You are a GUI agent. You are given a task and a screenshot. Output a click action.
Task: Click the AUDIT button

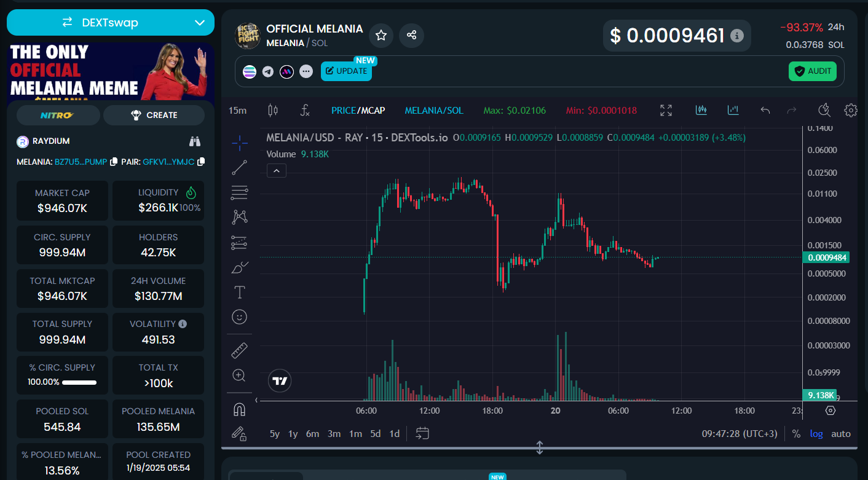(812, 71)
